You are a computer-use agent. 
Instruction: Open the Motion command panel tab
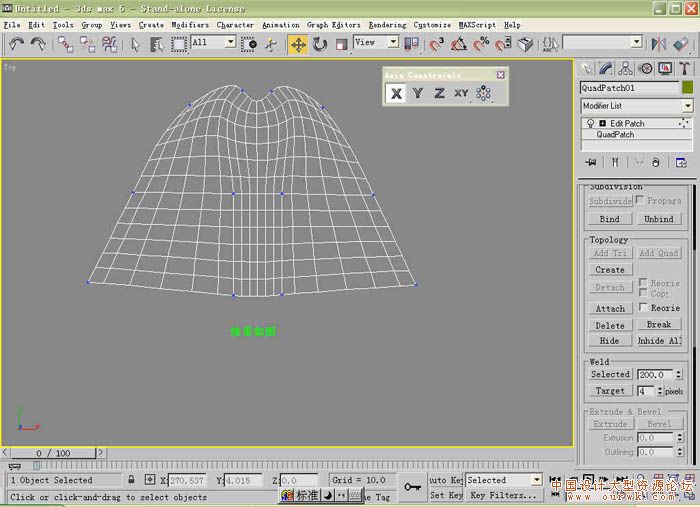(645, 68)
